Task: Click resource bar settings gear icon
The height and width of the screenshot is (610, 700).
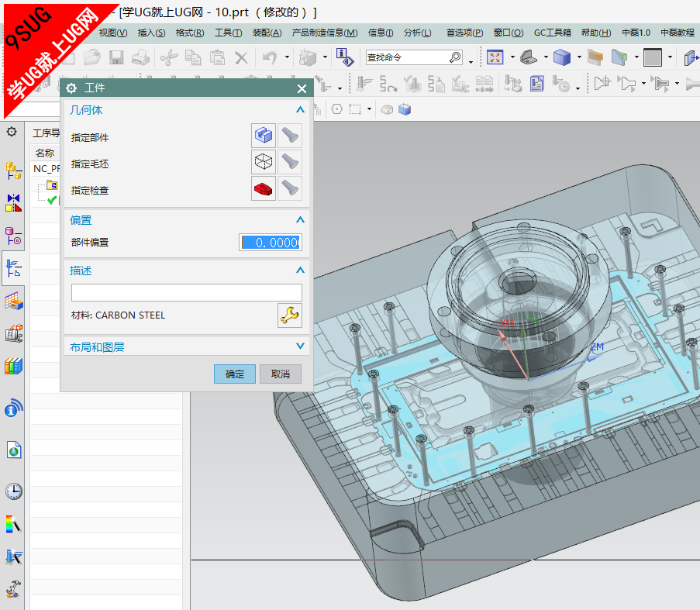Action: click(12, 132)
